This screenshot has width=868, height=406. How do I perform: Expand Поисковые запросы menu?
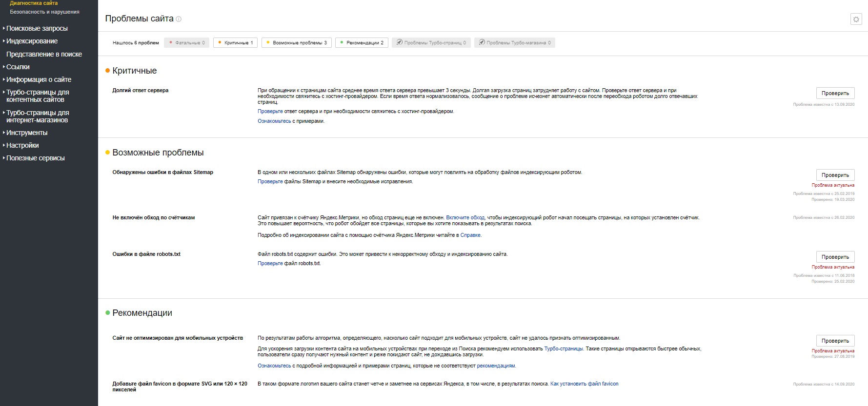(37, 28)
